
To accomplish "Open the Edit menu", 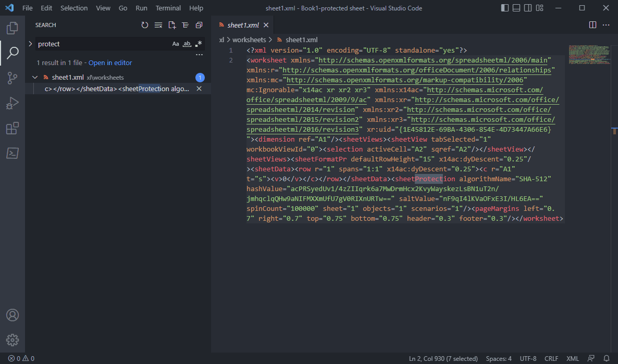I will click(46, 8).
